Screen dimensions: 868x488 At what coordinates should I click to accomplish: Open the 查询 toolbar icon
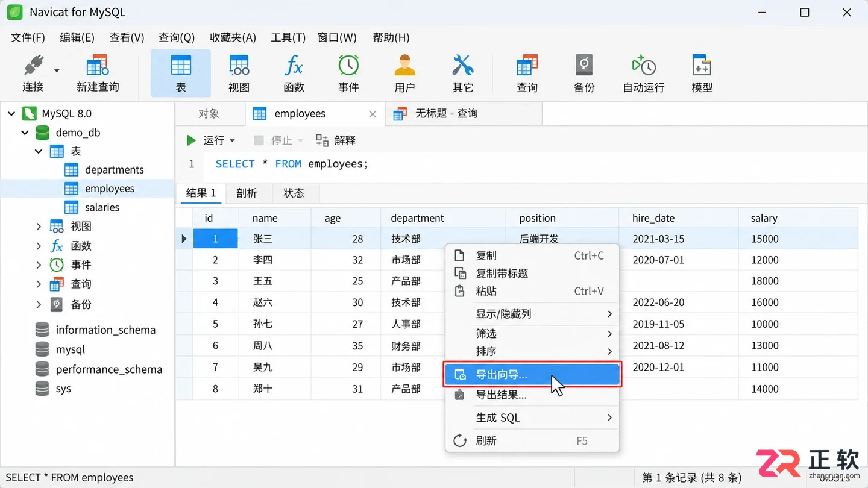tap(527, 74)
